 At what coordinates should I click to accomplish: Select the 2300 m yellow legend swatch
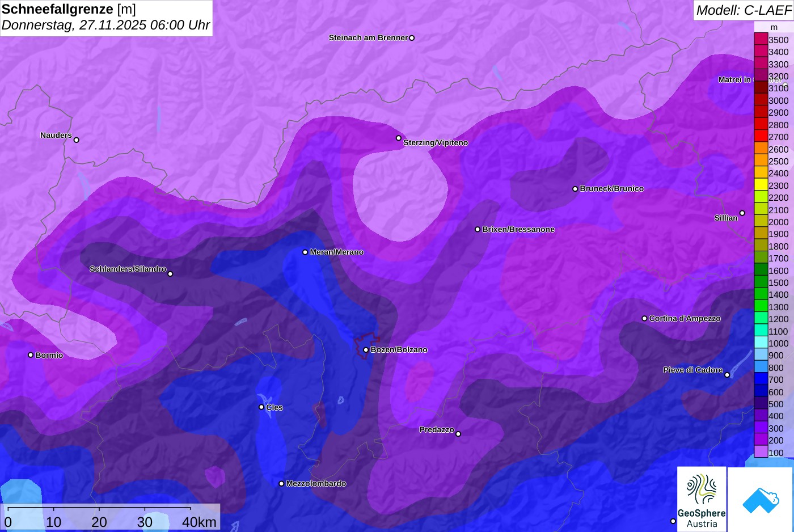tap(761, 185)
